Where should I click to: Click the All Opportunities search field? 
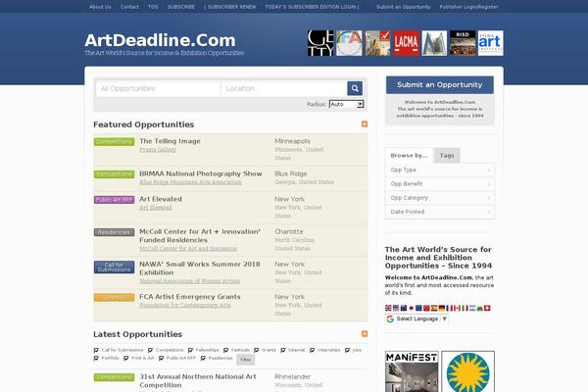click(x=158, y=88)
